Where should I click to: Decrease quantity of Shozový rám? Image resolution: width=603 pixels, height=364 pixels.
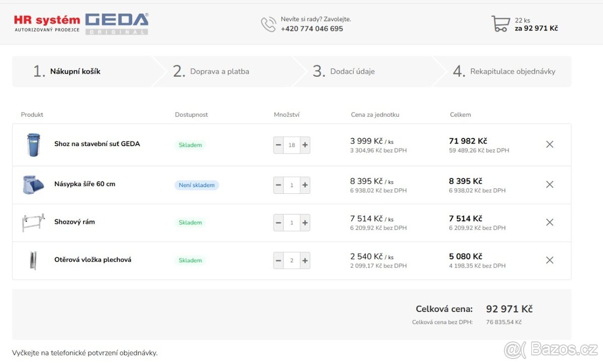click(278, 223)
